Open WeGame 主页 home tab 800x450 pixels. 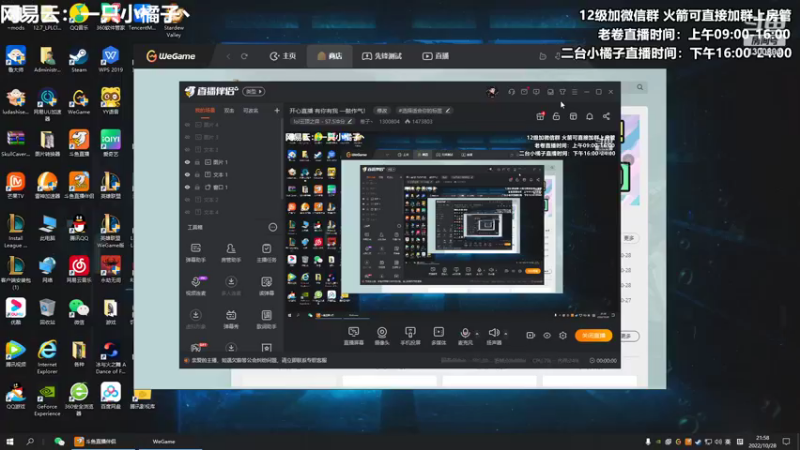283,56
